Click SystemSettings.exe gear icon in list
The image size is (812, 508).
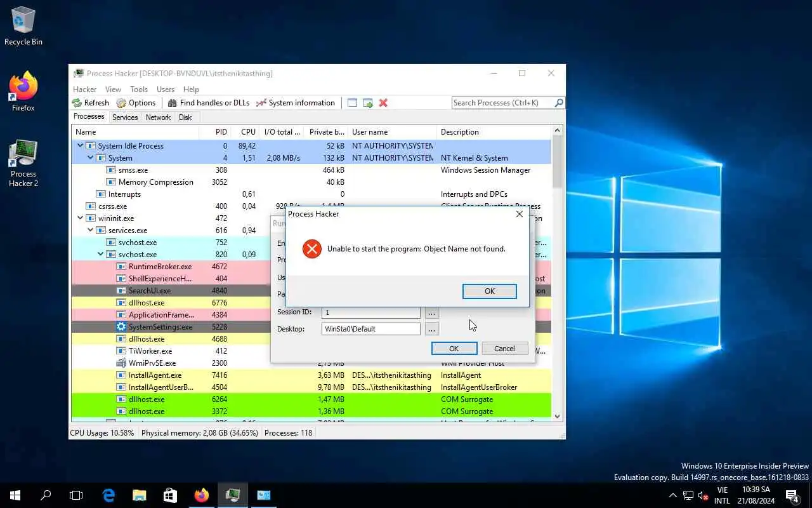tap(121, 327)
